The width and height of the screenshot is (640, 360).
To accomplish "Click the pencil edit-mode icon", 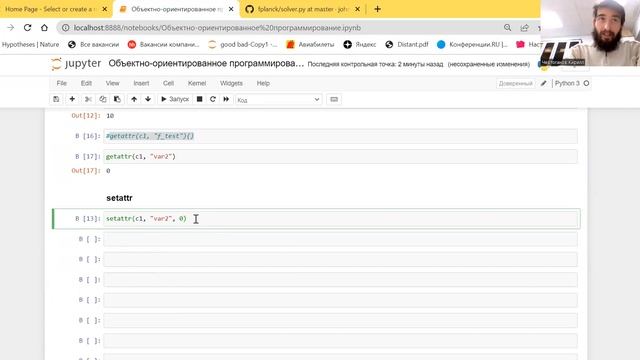I will click(543, 83).
